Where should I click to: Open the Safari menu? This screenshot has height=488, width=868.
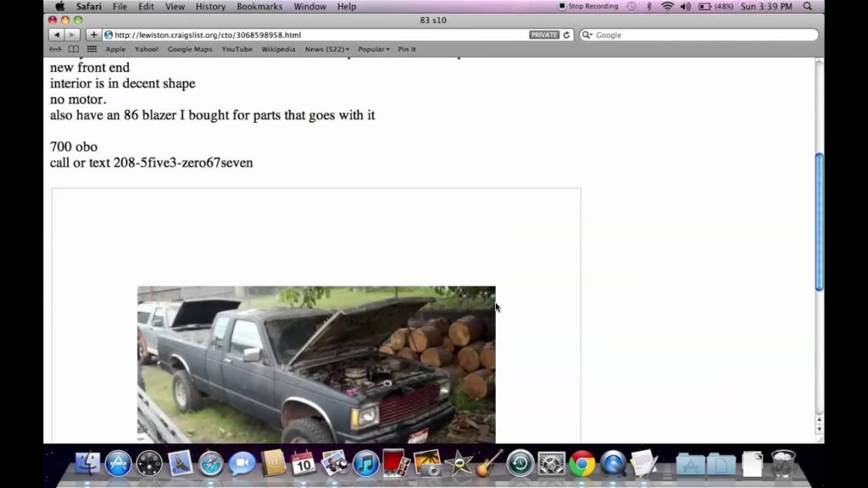(88, 7)
